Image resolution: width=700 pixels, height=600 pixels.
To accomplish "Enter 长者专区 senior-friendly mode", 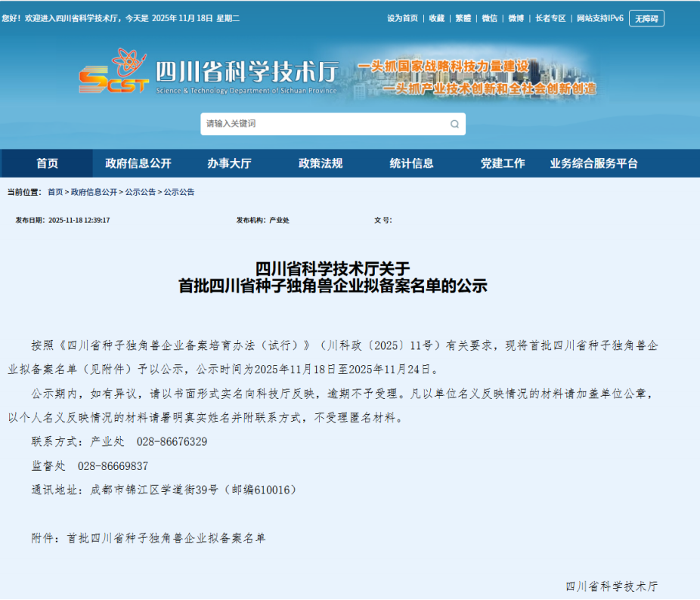I will click(550, 18).
